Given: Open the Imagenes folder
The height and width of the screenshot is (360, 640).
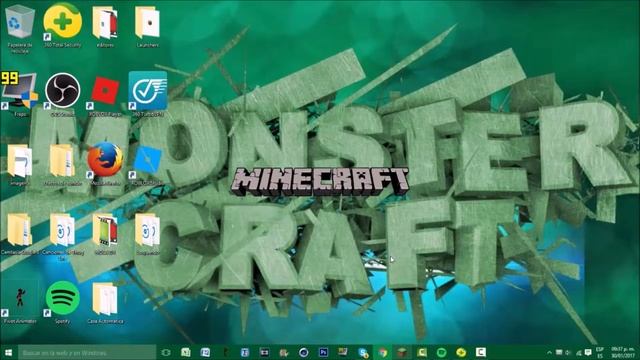Looking at the screenshot, I should pos(20,164).
